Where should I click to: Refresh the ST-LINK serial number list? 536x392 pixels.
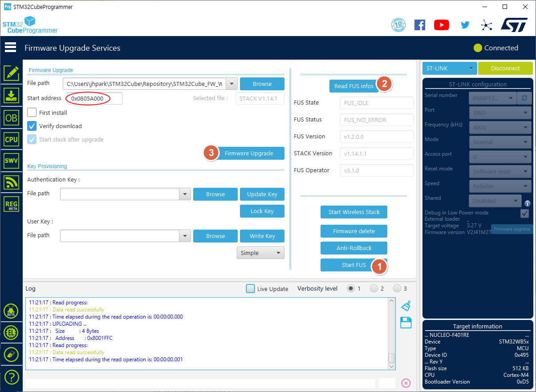pyautogui.click(x=524, y=97)
